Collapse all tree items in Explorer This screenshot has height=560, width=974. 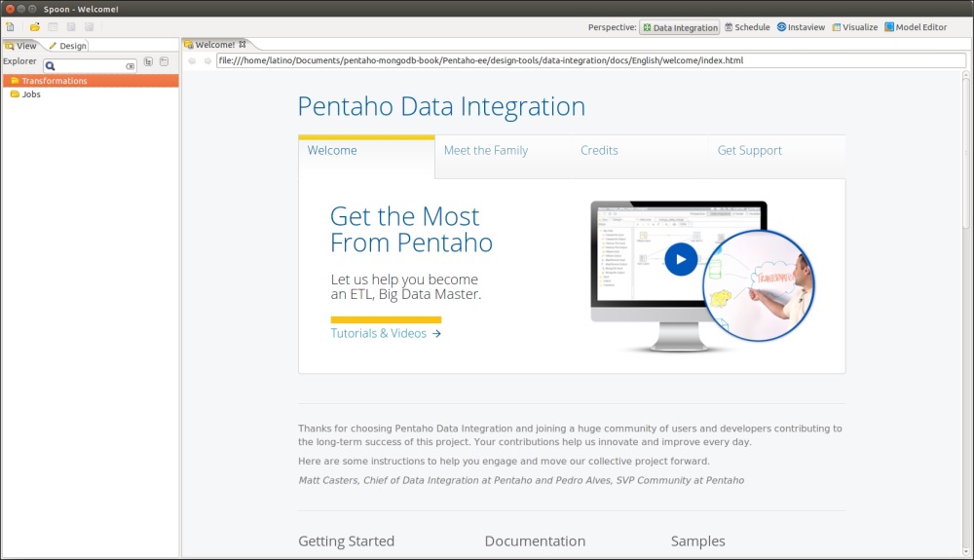coord(164,61)
